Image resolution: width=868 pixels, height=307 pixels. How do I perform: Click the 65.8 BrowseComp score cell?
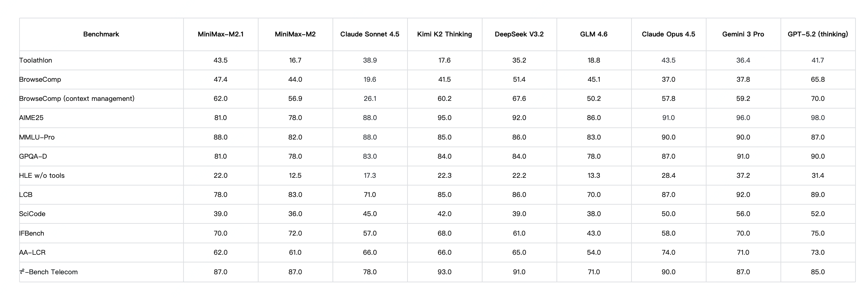[x=818, y=80]
